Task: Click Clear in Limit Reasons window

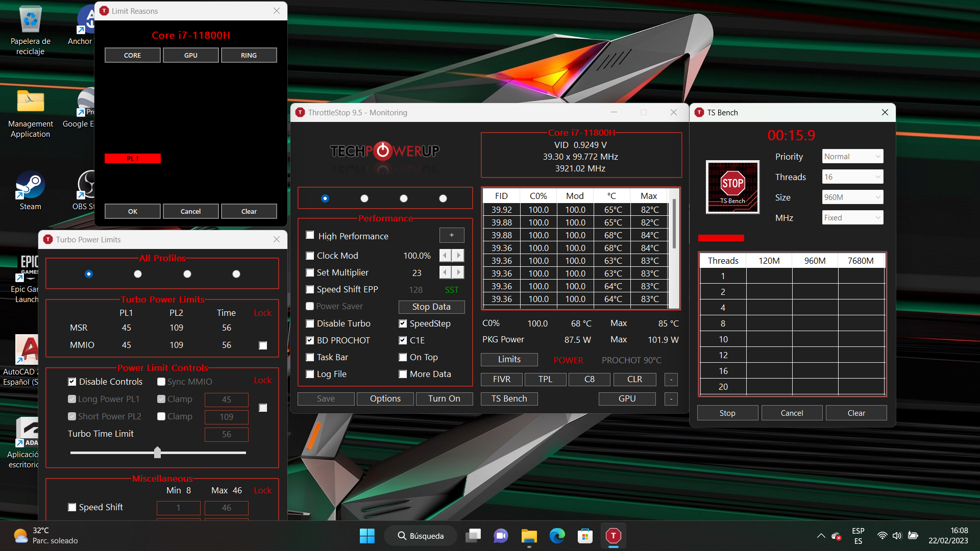Action: (x=249, y=211)
